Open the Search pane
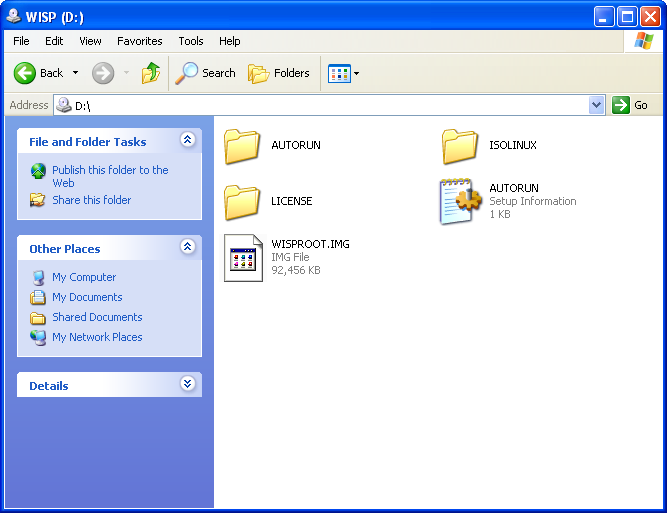 pos(205,73)
